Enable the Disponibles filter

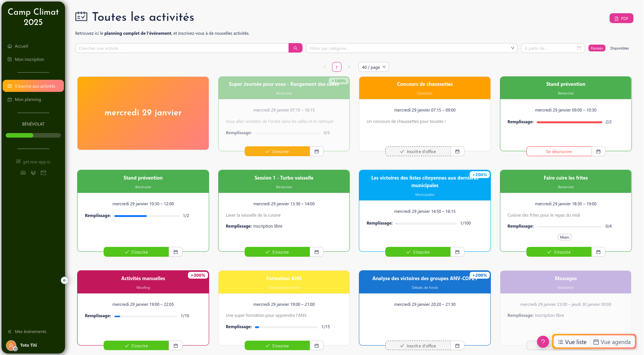coord(619,48)
